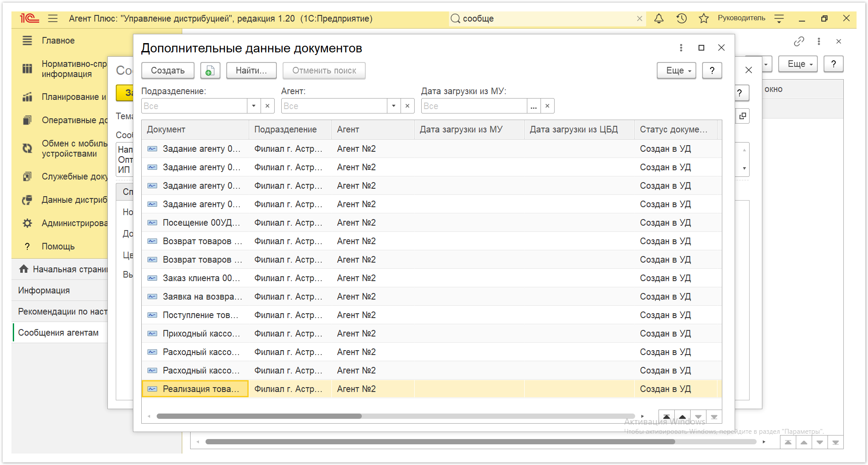Switch to Сообщения агентам tab
868x465 pixels.
(58, 333)
